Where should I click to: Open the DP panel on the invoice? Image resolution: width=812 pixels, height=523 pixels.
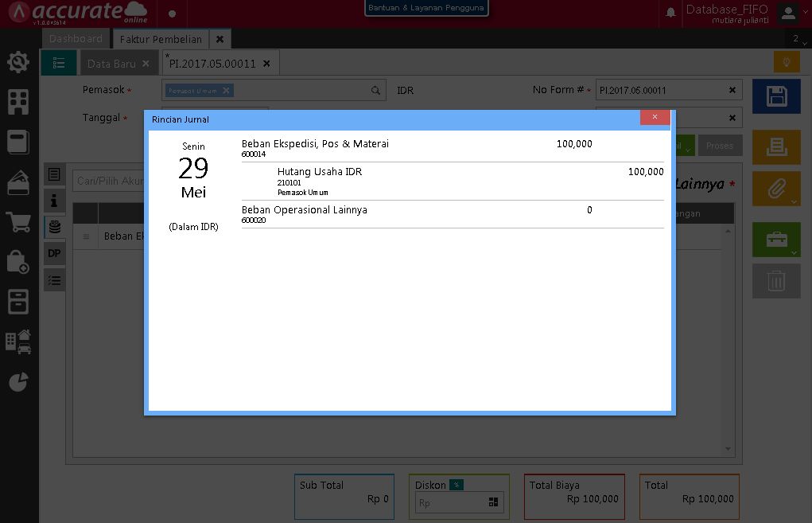(x=54, y=253)
